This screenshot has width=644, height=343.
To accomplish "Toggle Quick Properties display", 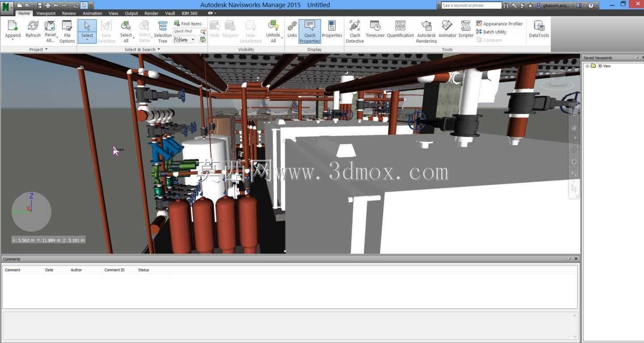I will (310, 32).
